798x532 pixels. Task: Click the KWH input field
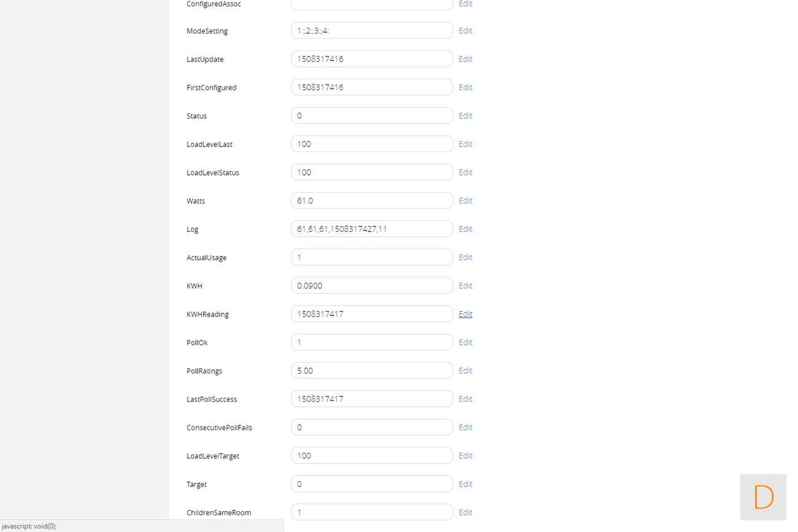[x=371, y=285]
